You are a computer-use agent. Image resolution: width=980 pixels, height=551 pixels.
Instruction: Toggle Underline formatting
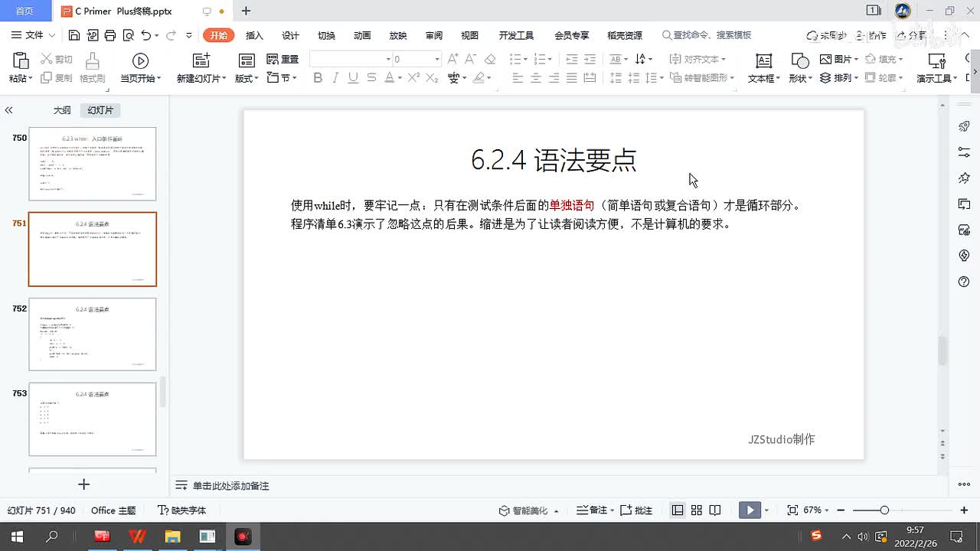[x=353, y=77]
